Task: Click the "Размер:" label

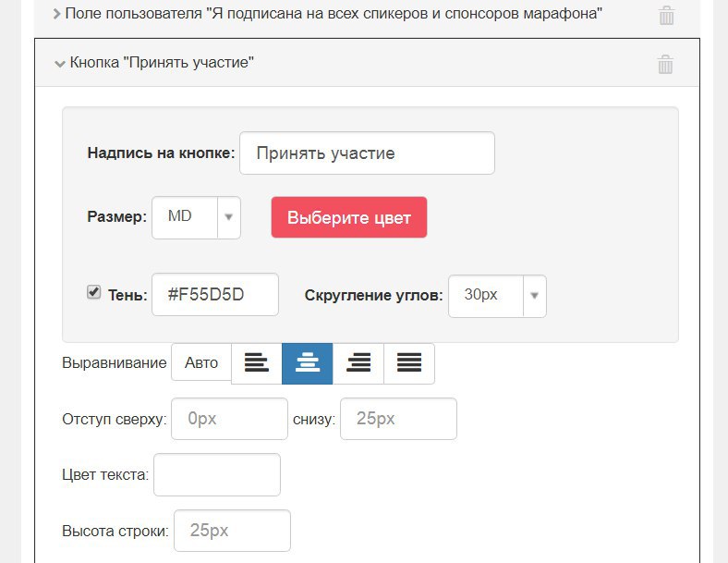Action: [x=117, y=217]
